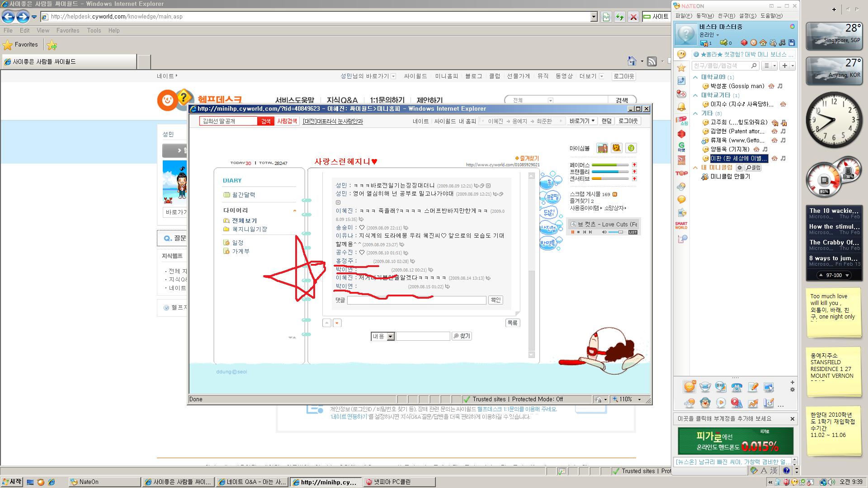The height and width of the screenshot is (488, 868).
Task: Click the 찾기 search button in diary
Action: coord(462,336)
